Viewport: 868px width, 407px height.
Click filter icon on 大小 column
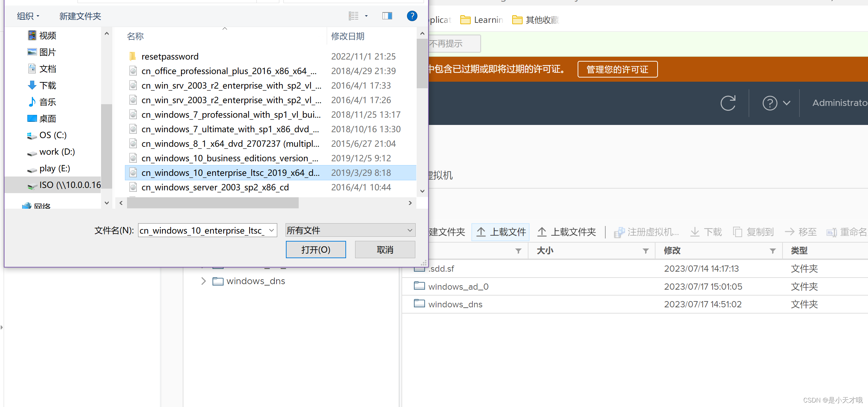tap(645, 251)
